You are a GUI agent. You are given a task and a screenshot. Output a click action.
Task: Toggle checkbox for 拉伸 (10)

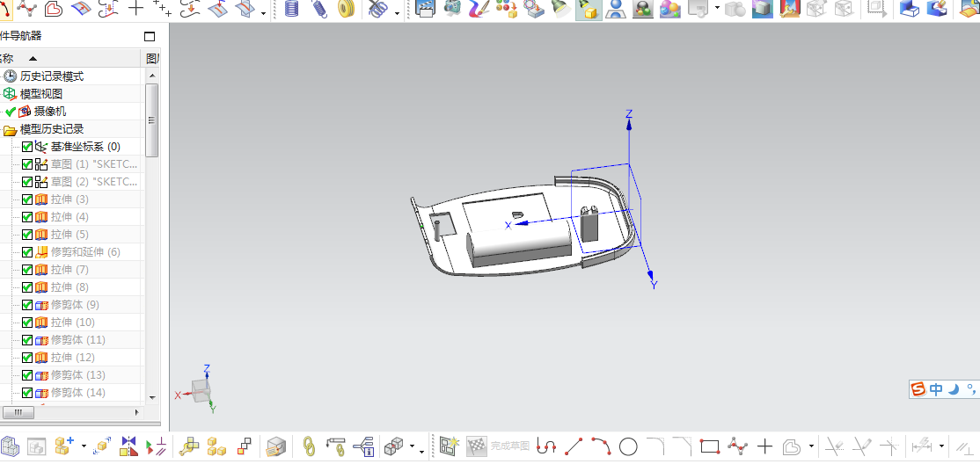pos(27,323)
